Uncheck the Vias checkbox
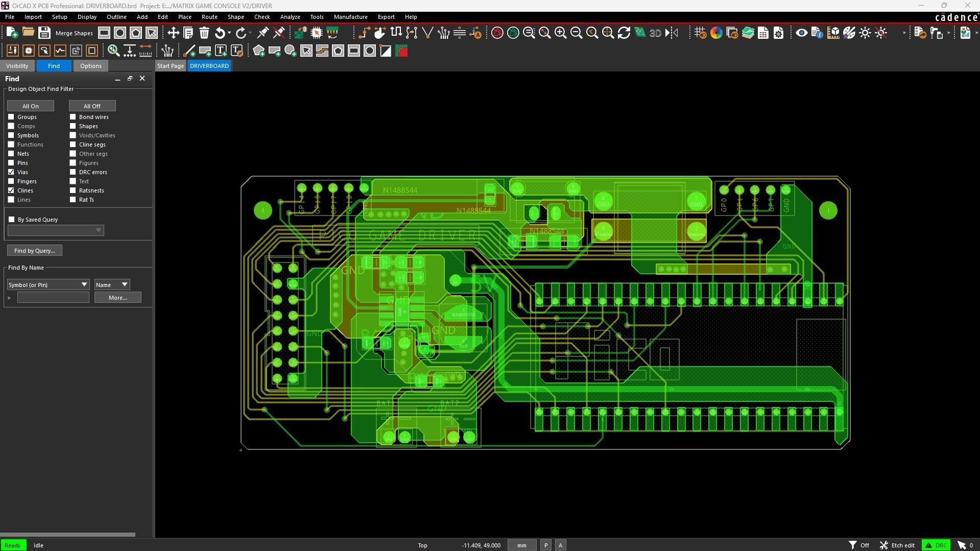Image resolution: width=980 pixels, height=551 pixels. [11, 172]
